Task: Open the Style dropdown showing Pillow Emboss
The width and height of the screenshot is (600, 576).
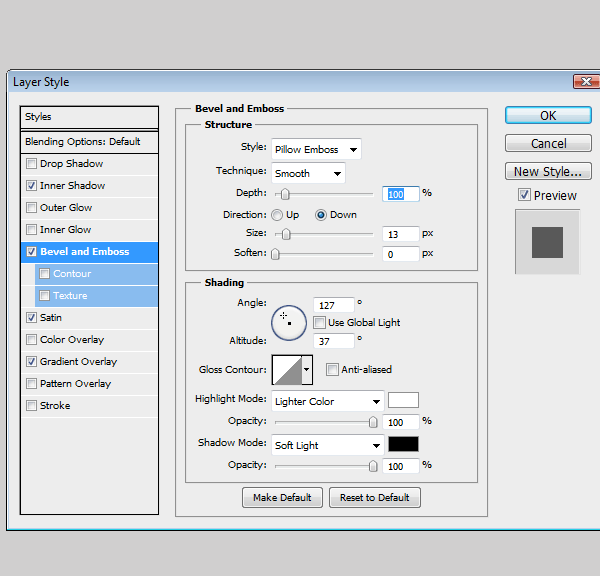Action: pyautogui.click(x=316, y=149)
